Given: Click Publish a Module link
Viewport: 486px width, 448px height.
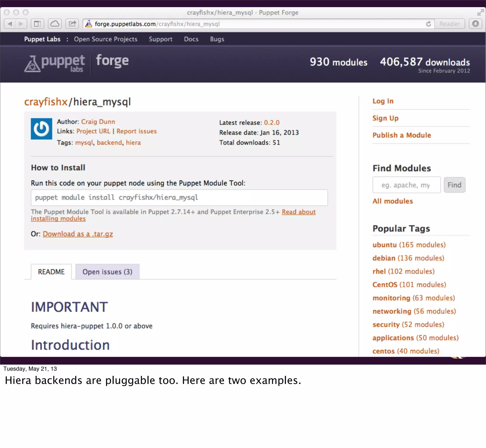Looking at the screenshot, I should 402,135.
